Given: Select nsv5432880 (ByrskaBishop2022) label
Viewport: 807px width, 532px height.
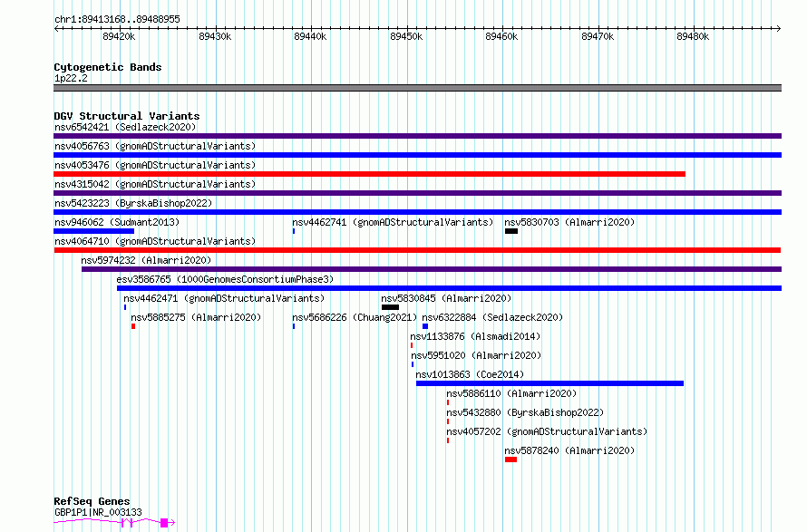Looking at the screenshot, I should tap(525, 412).
